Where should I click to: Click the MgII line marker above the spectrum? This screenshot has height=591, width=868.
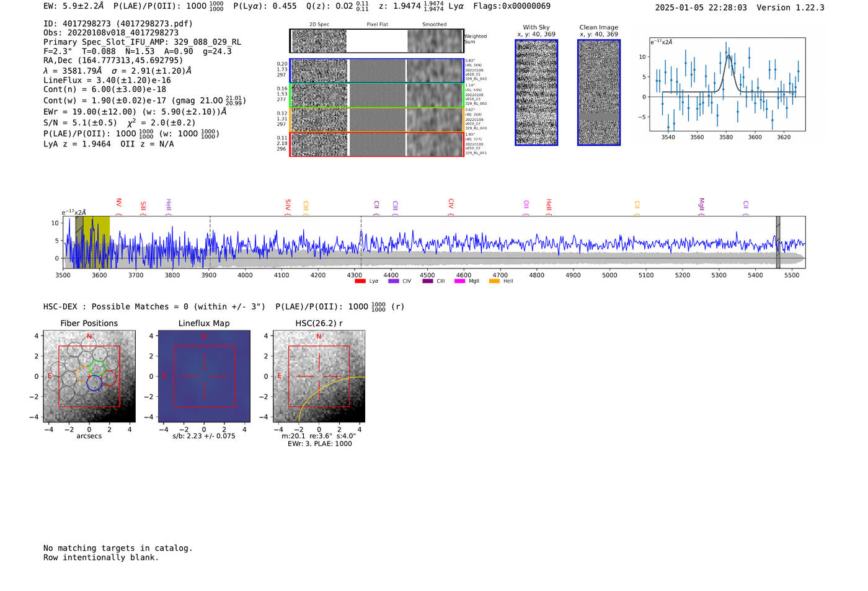(x=701, y=203)
